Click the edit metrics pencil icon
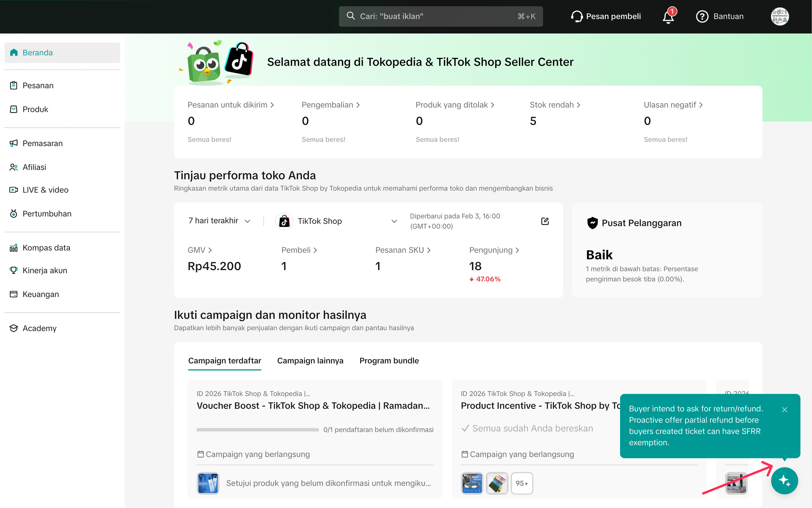The height and width of the screenshot is (508, 812). click(x=545, y=221)
